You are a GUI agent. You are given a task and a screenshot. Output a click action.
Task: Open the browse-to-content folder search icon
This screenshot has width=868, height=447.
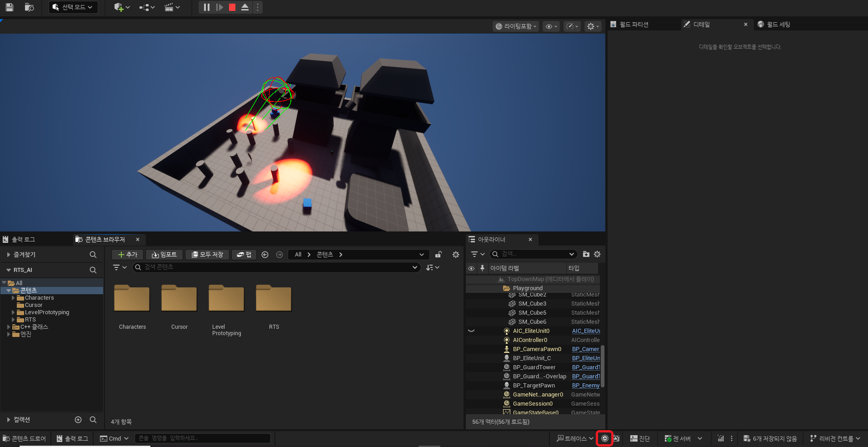click(29, 7)
